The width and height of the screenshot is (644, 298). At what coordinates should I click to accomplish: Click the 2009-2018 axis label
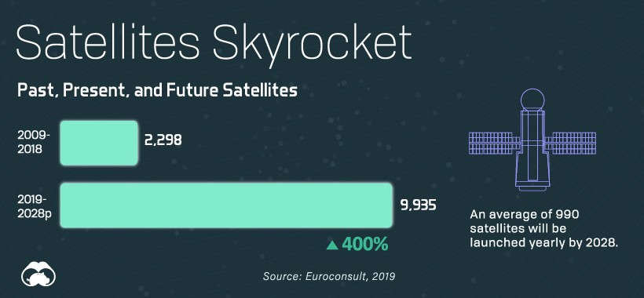click(30, 142)
